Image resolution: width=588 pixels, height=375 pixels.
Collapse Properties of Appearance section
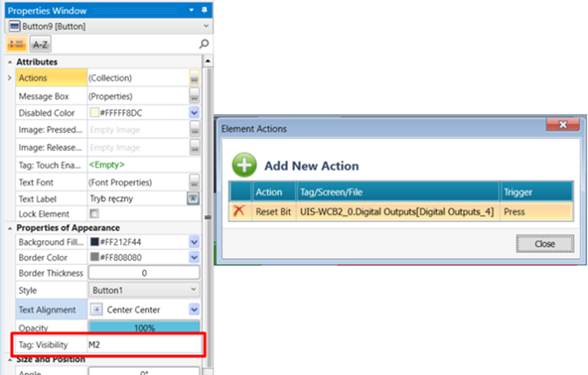coord(10,228)
